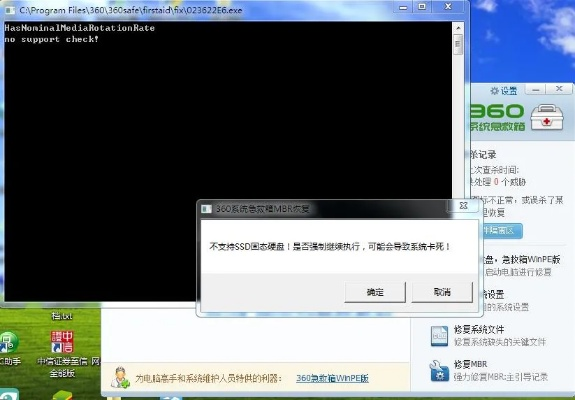Close the 023622E6.exe console window

(448, 7)
